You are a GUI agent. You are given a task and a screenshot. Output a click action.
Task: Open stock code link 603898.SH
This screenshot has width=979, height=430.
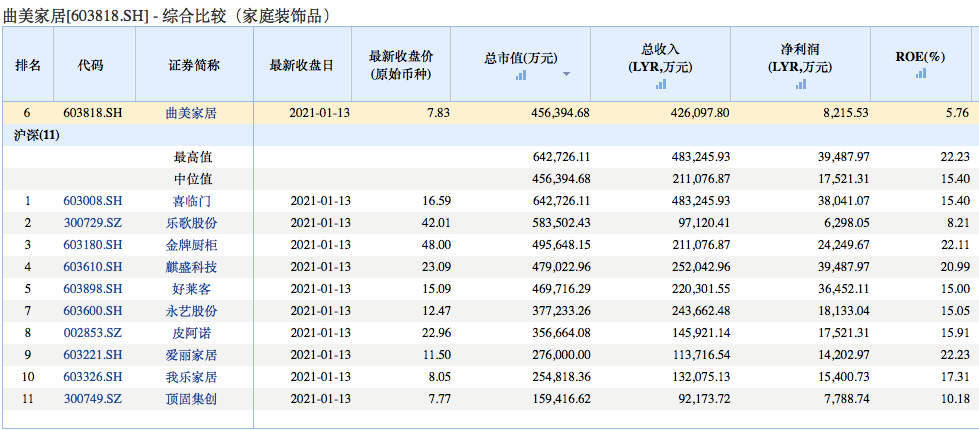tap(92, 289)
